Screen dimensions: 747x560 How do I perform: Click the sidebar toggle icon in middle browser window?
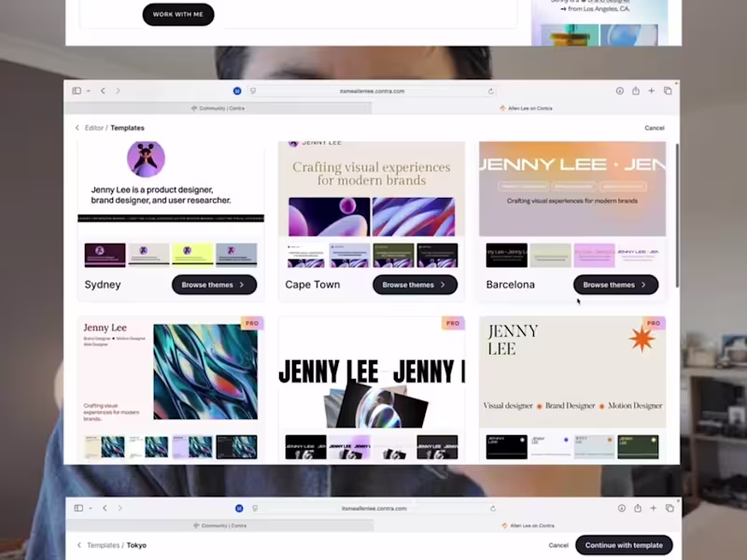[77, 91]
